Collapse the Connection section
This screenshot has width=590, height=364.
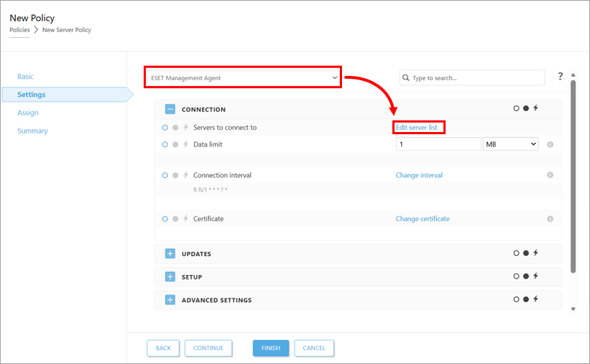click(170, 109)
